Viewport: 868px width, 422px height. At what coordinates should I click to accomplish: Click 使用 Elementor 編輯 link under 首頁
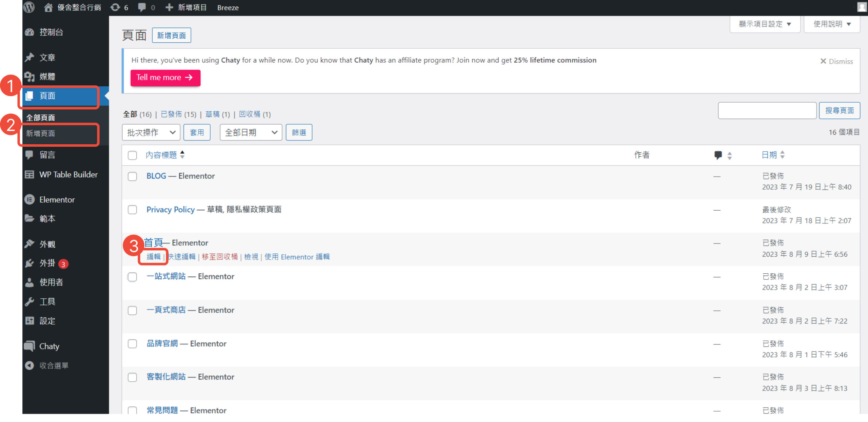pyautogui.click(x=297, y=257)
